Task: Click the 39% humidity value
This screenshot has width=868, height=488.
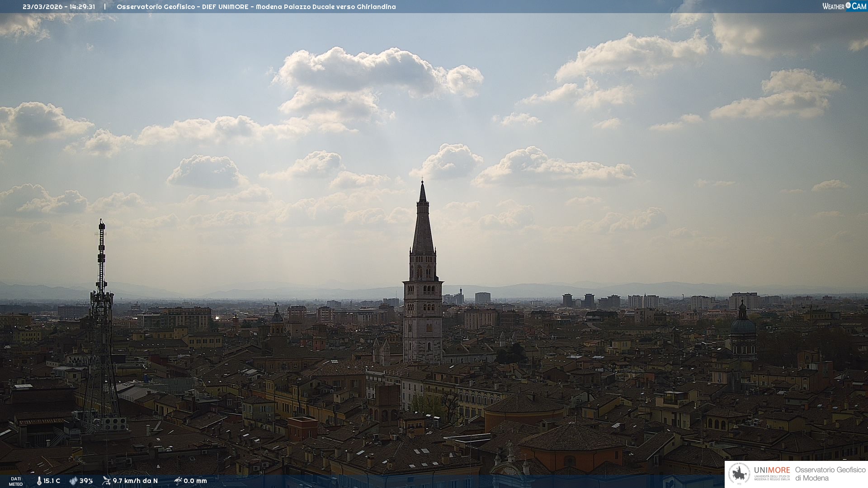Action: coord(86,481)
